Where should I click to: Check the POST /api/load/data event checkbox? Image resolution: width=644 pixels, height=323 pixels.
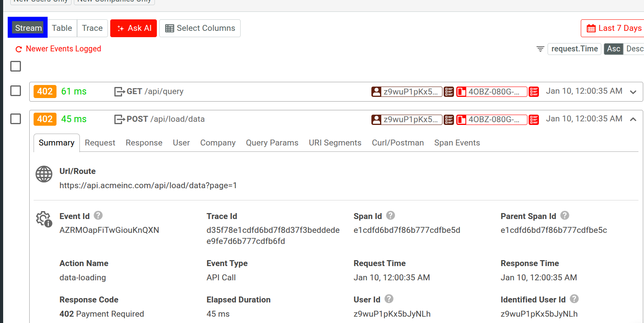pyautogui.click(x=15, y=119)
